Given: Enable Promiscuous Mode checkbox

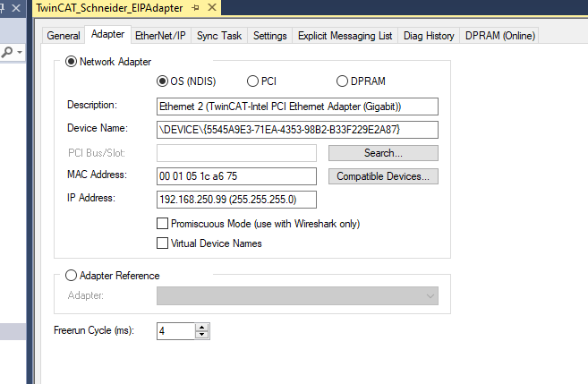Looking at the screenshot, I should tap(162, 224).
